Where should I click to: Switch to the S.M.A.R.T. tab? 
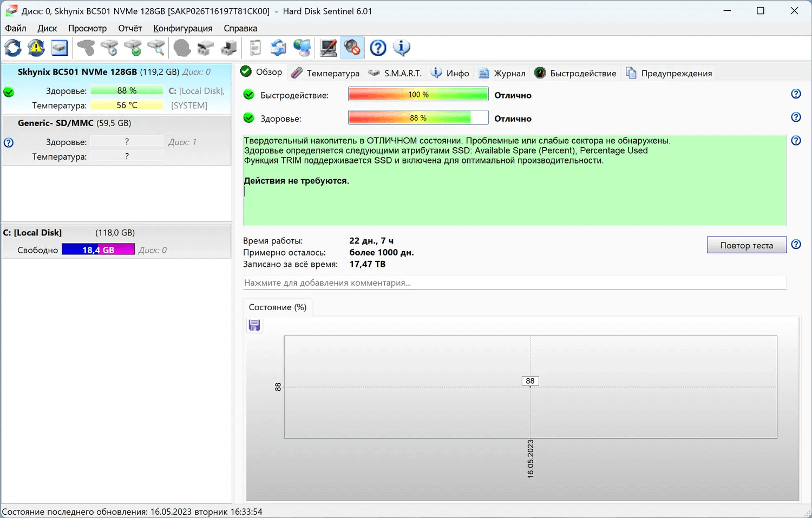point(395,73)
